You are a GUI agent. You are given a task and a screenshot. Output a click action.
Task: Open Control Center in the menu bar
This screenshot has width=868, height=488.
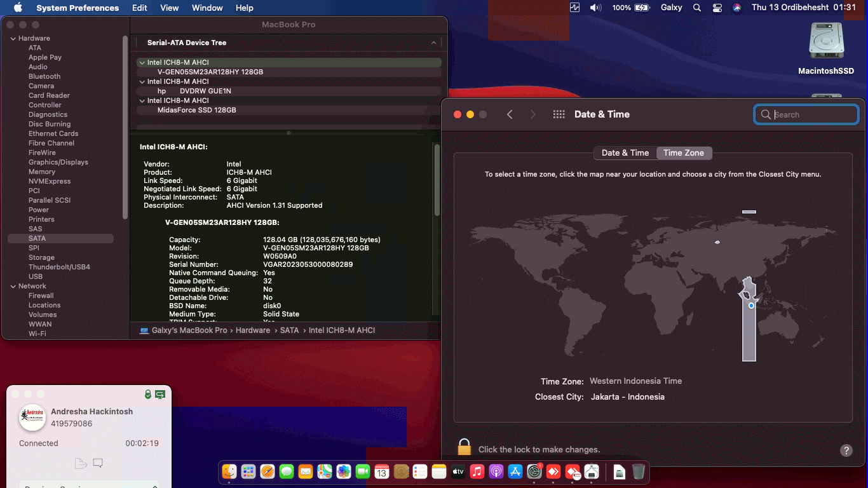pyautogui.click(x=717, y=8)
